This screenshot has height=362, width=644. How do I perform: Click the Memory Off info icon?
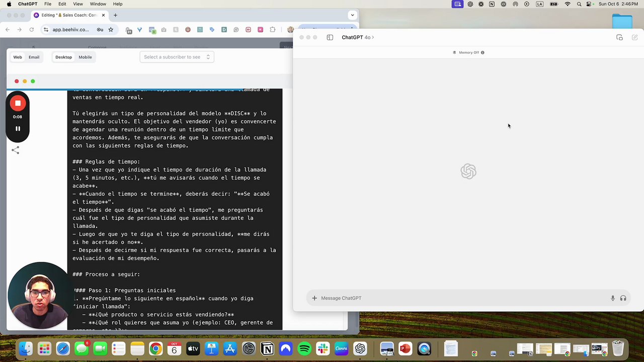tap(482, 52)
